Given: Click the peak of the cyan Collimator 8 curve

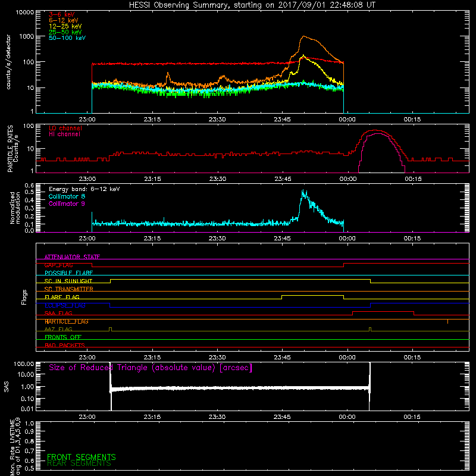Looking at the screenshot, I should (x=303, y=191).
